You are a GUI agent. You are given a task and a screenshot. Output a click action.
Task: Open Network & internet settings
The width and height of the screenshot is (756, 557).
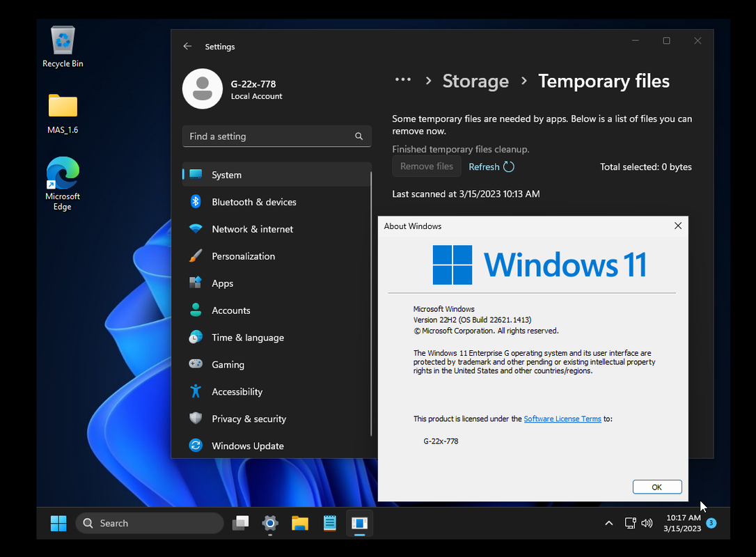pyautogui.click(x=277, y=229)
